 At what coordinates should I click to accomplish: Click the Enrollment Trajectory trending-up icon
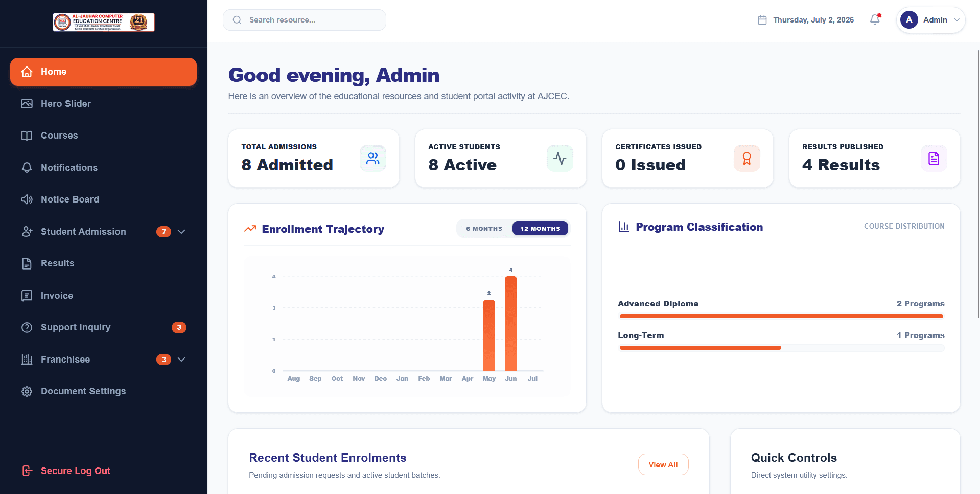(250, 229)
